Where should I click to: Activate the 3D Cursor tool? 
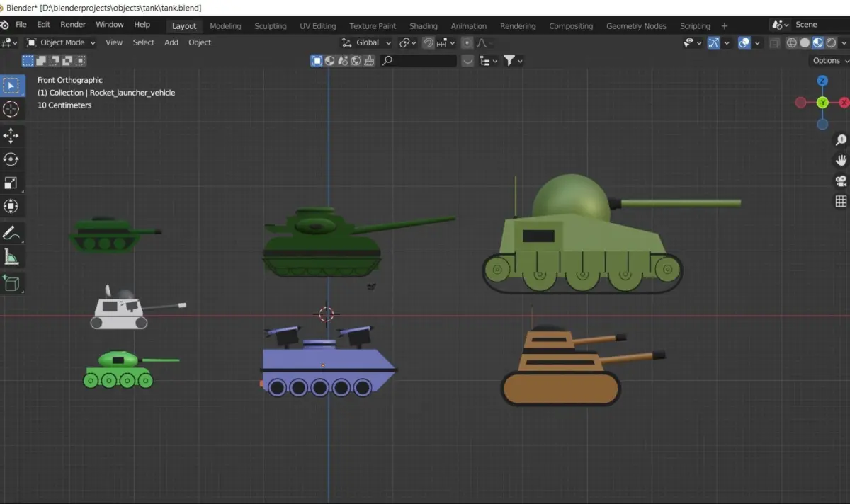coord(11,109)
